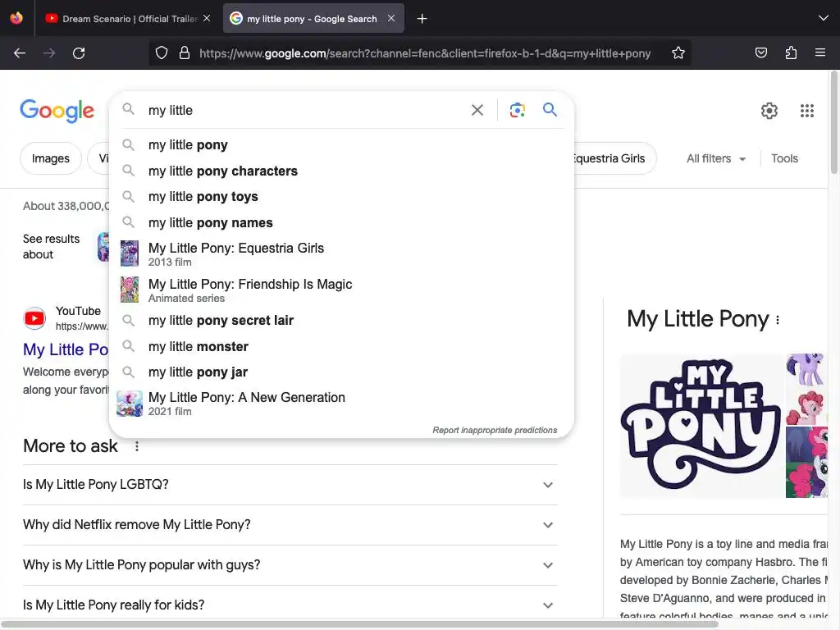Choose suggestion my little pony jar
This screenshot has height=630, width=840.
coord(342,372)
